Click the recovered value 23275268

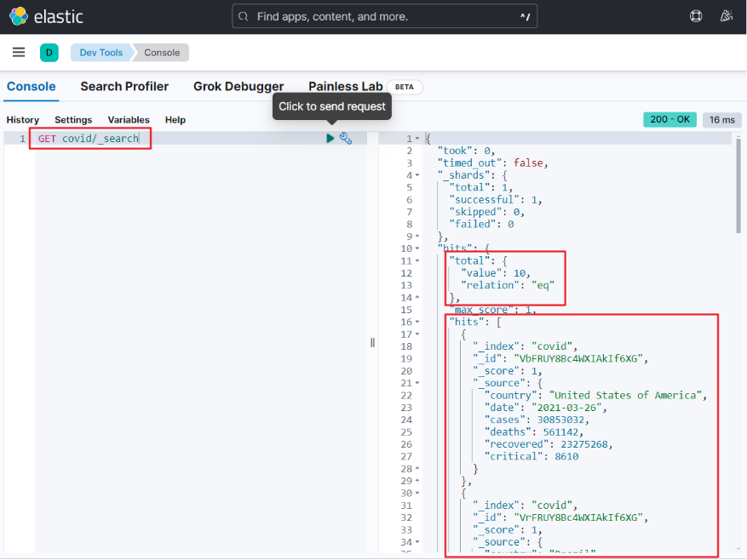[x=584, y=444]
